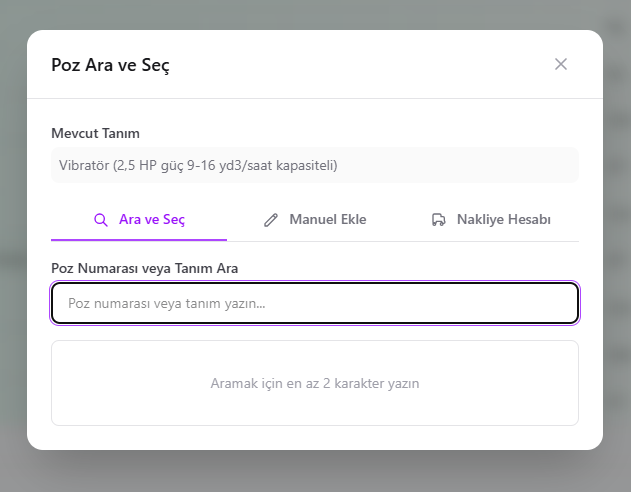The image size is (631, 492).
Task: Click the purple underline below Ara ve Seç
Action: [x=139, y=240]
